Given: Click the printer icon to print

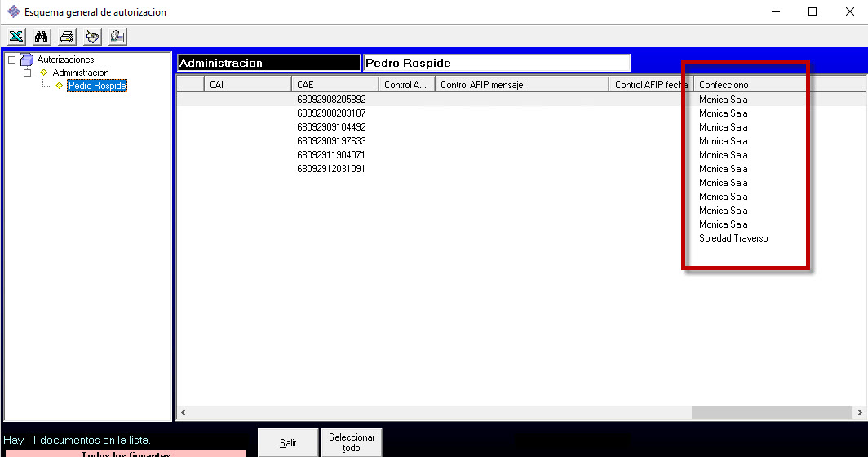Looking at the screenshot, I should tap(67, 37).
